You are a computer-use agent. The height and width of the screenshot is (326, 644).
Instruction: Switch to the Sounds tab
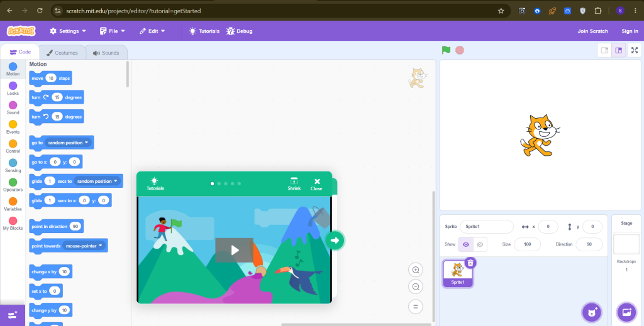[x=106, y=53]
